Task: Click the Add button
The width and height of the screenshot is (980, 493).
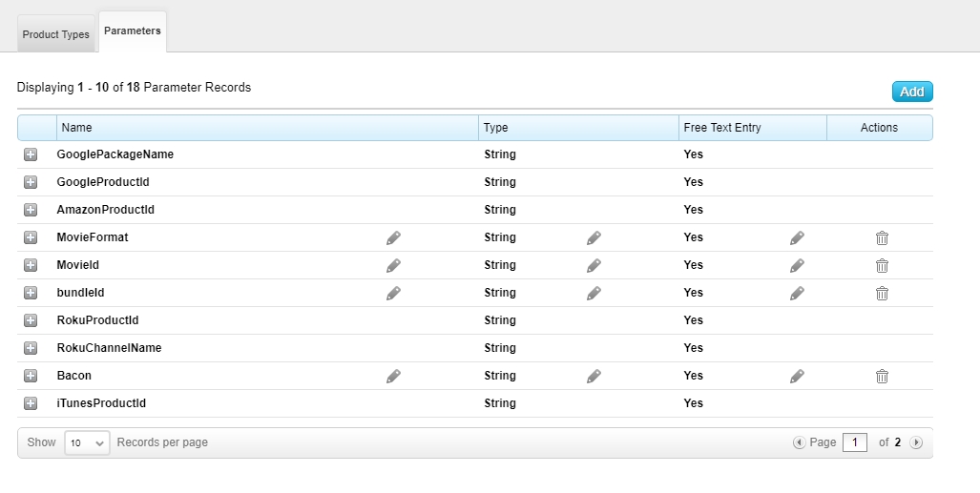Action: coord(912,92)
